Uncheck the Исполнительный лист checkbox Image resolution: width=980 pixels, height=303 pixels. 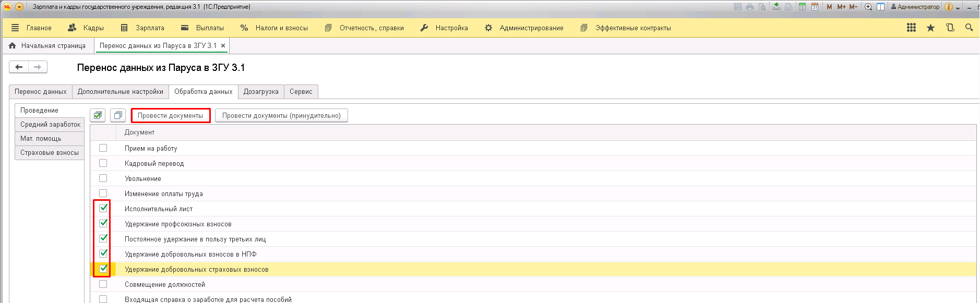coord(103,208)
